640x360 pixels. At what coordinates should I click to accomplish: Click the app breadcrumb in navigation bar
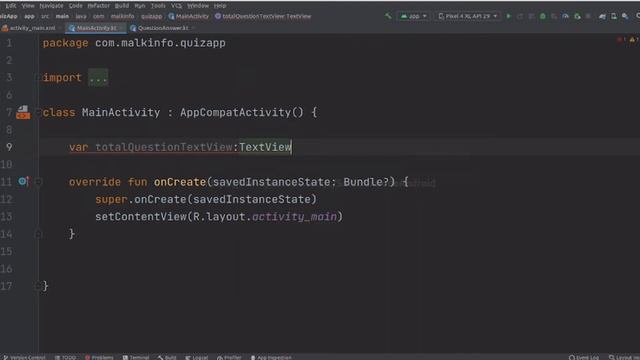[29, 16]
